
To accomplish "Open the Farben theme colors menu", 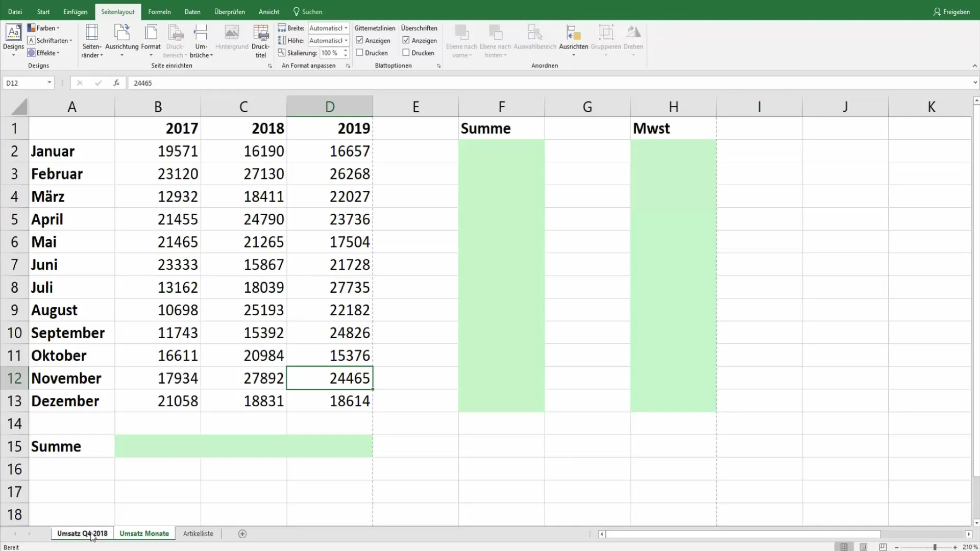I will (44, 28).
